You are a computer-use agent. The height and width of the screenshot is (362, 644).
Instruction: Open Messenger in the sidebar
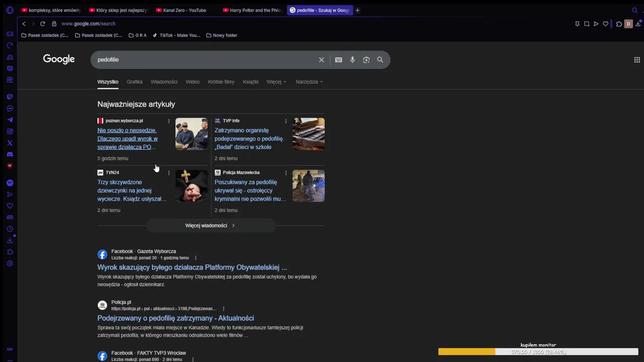[10, 109]
